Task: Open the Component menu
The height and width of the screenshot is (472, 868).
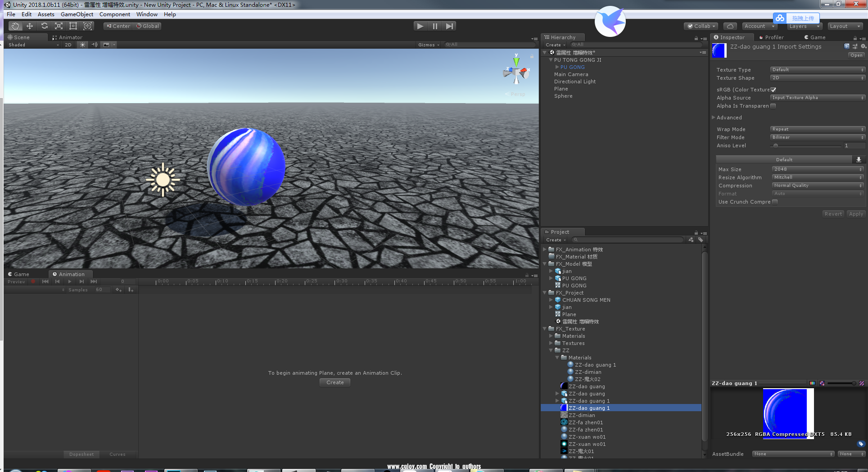Action: [x=115, y=14]
